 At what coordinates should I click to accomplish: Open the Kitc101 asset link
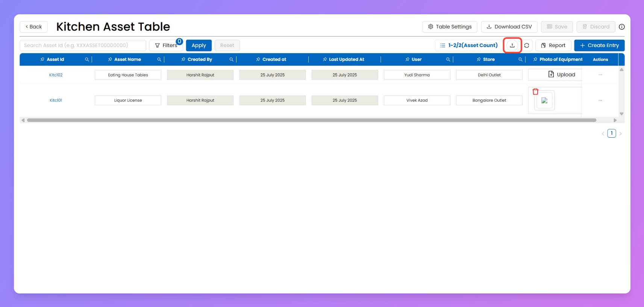pos(56,100)
